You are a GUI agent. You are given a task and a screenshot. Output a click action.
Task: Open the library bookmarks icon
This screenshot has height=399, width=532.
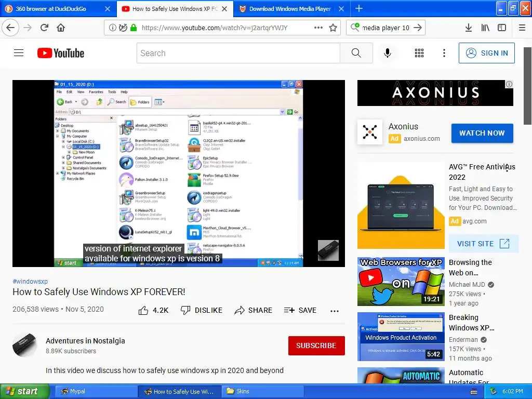(x=485, y=28)
